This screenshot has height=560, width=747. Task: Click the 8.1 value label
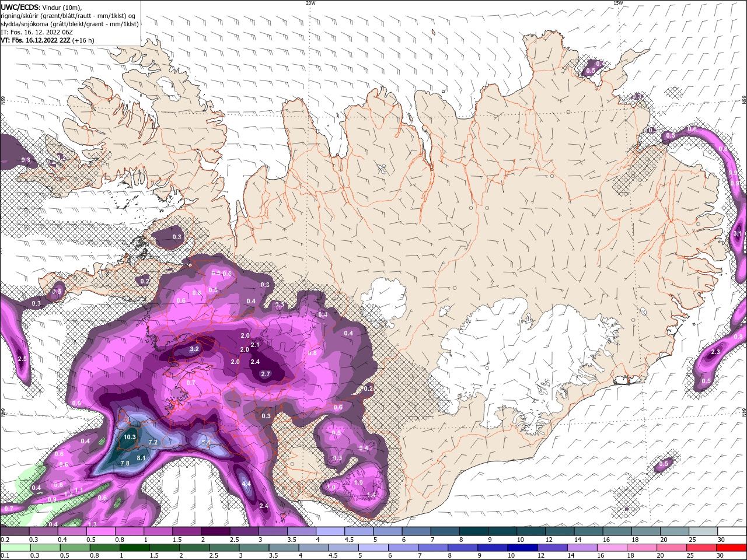[x=141, y=458]
